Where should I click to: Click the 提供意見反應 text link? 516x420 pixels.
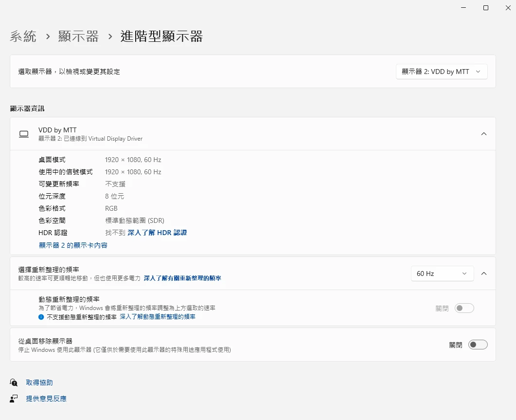46,399
